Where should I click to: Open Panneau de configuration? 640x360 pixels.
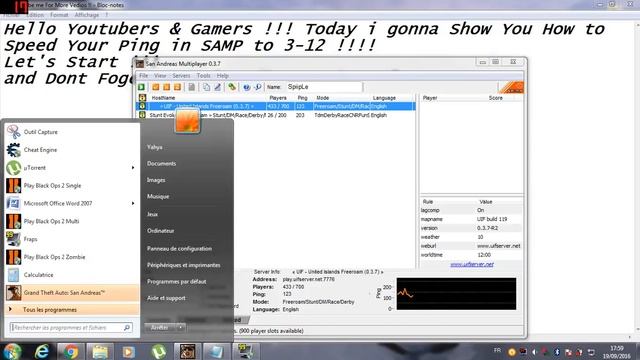(180, 248)
